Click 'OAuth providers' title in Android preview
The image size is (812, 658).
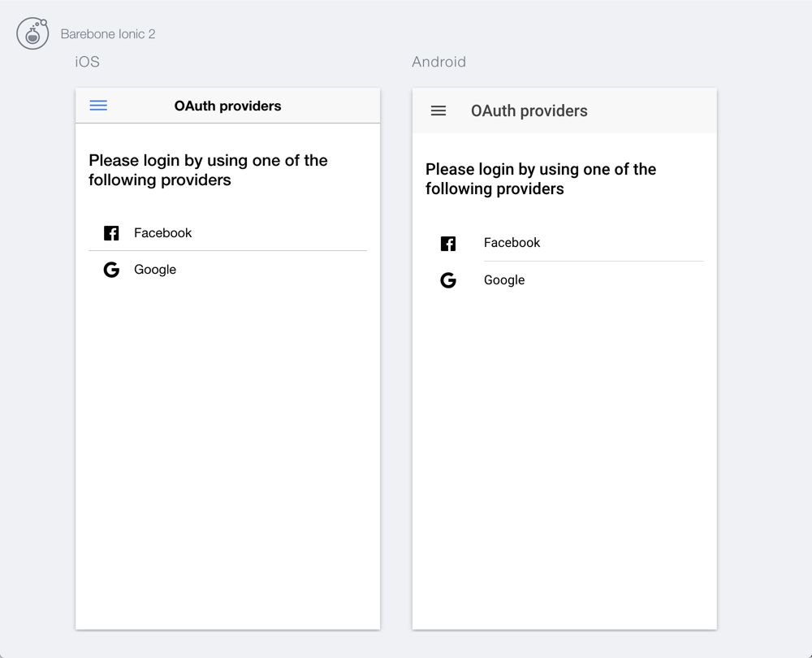[x=529, y=110]
